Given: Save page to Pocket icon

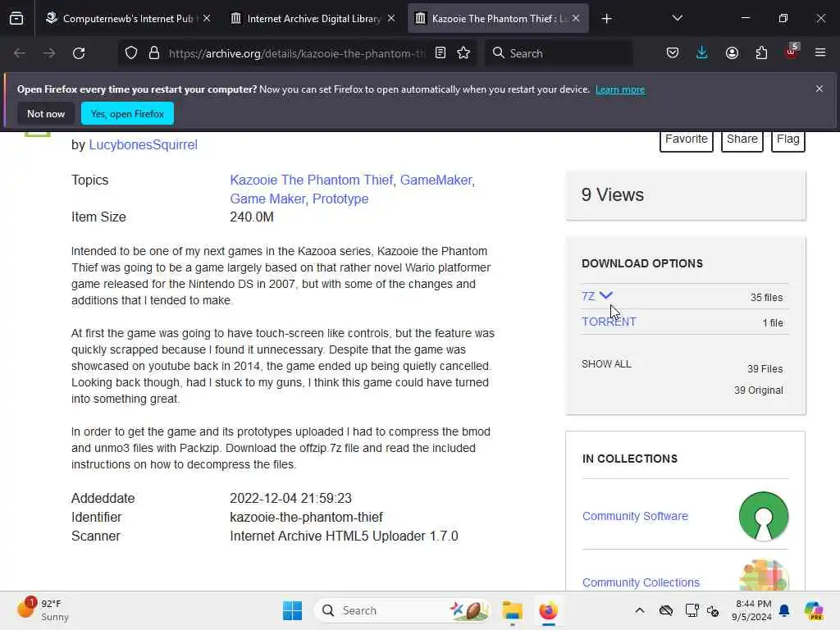Looking at the screenshot, I should 673,53.
